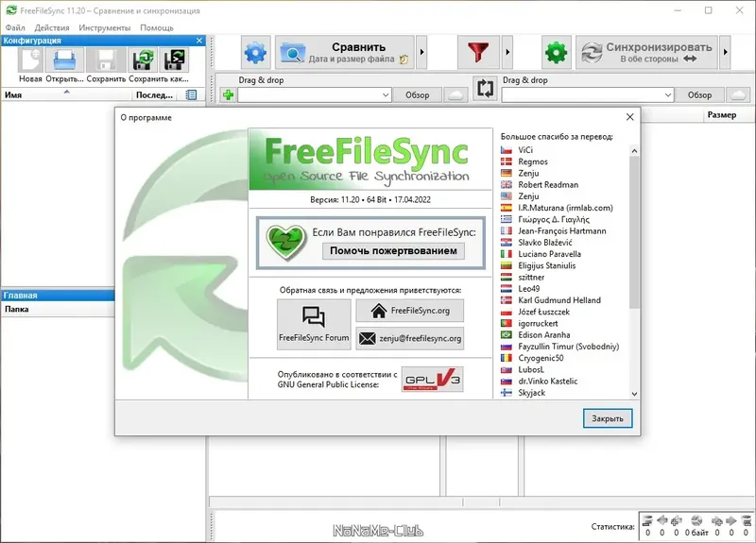Sort configurations by Имя column

[x=65, y=95]
